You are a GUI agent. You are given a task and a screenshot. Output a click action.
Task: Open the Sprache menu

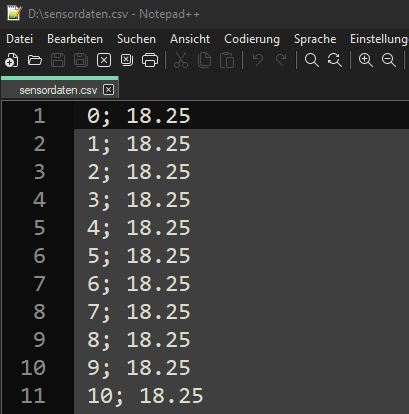click(x=315, y=39)
